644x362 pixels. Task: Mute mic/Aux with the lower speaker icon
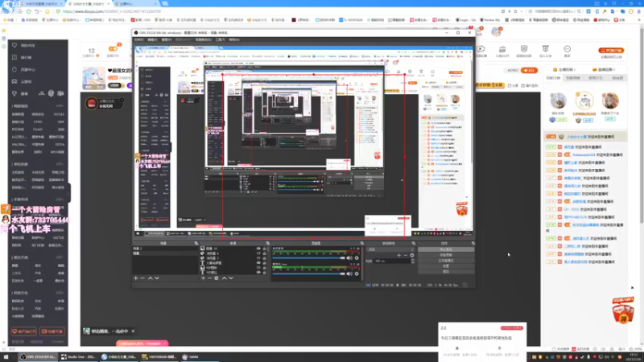(349, 274)
